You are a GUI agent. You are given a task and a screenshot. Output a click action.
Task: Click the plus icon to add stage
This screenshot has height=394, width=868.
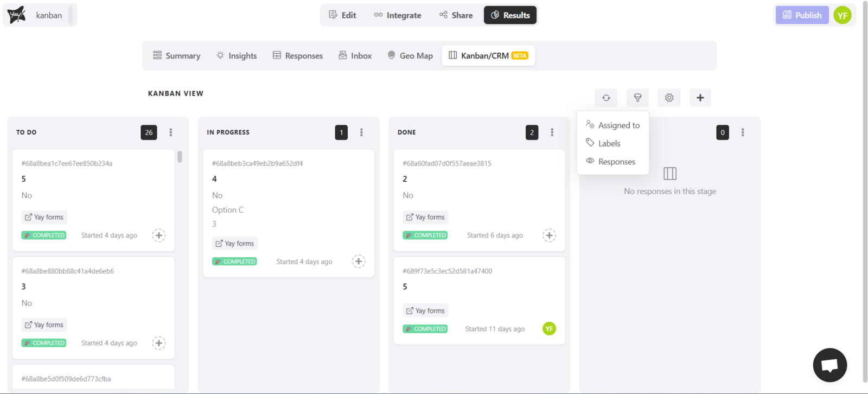click(x=700, y=98)
